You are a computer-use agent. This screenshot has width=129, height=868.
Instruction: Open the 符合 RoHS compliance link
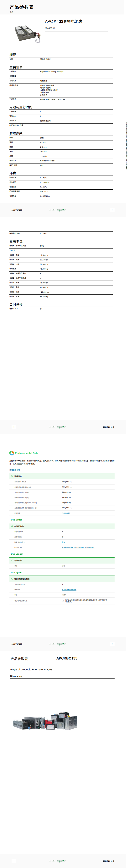[x=64, y=542]
